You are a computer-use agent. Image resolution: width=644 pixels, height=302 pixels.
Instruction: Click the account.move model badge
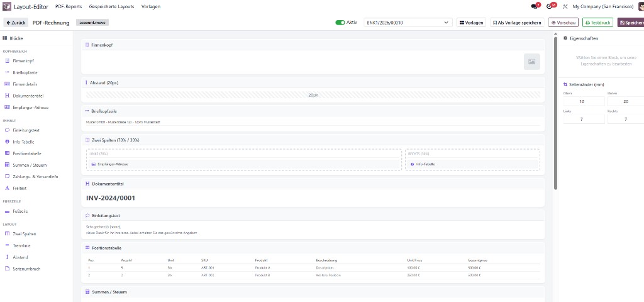tap(92, 23)
